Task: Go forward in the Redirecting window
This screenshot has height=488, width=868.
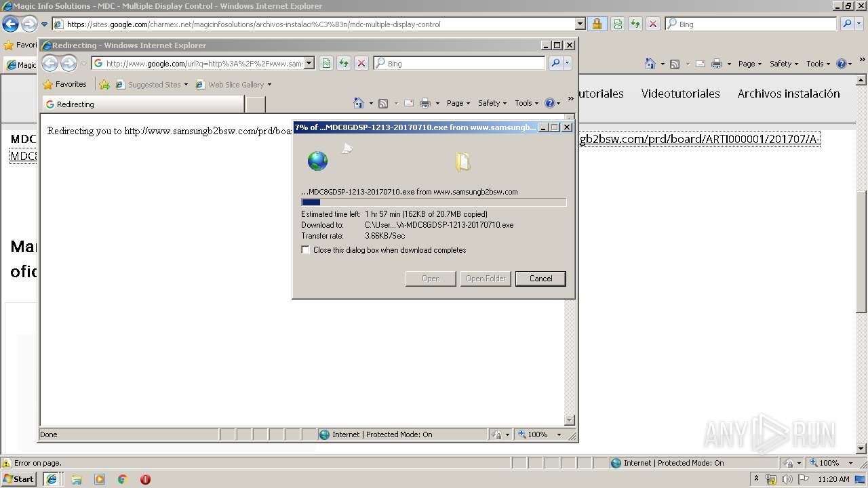Action: click(x=68, y=64)
